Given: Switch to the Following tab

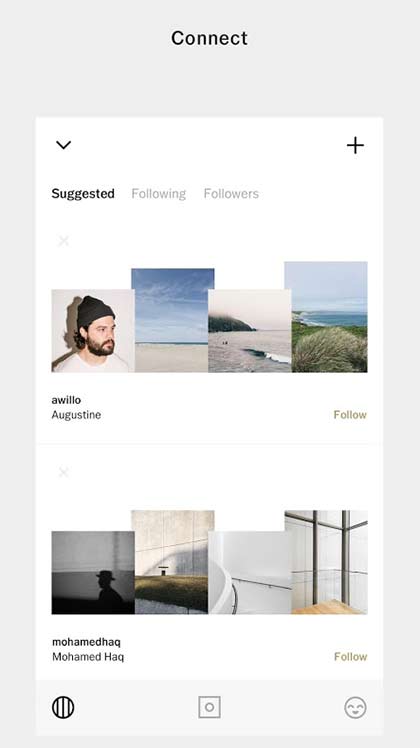Looking at the screenshot, I should [158, 194].
